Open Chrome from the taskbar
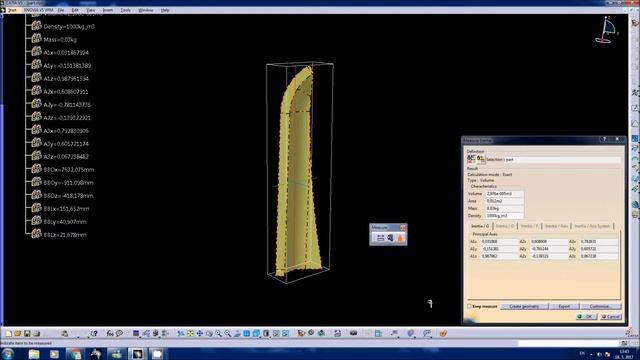Screen dimensions: 640x360 75,354
